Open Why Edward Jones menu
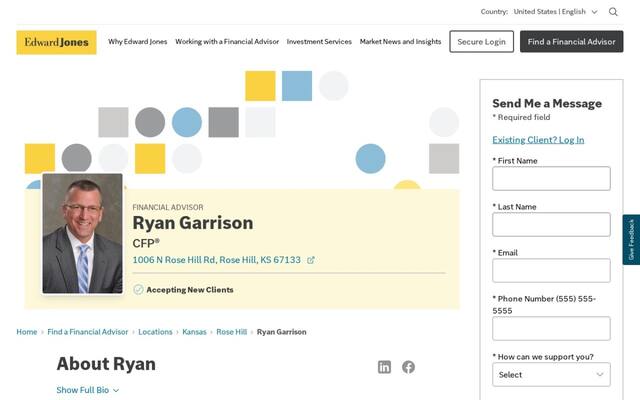The height and width of the screenshot is (400, 640). pyautogui.click(x=138, y=42)
